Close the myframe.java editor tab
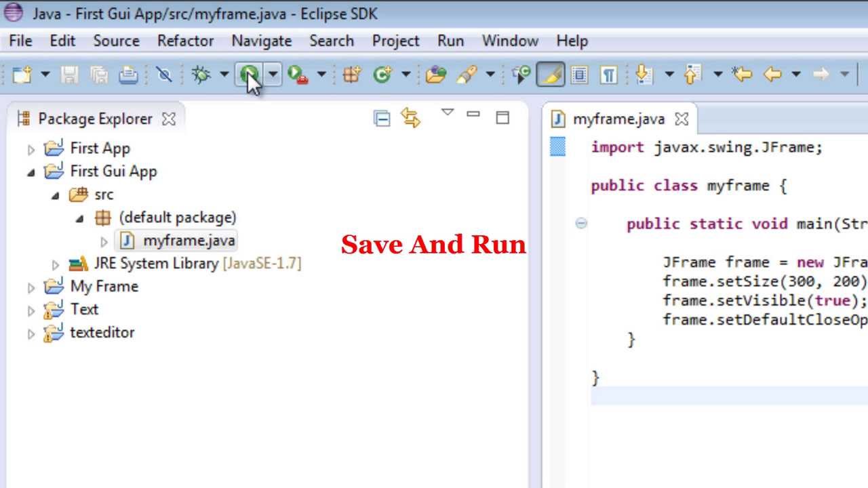Viewport: 868px width, 488px height. click(x=682, y=119)
